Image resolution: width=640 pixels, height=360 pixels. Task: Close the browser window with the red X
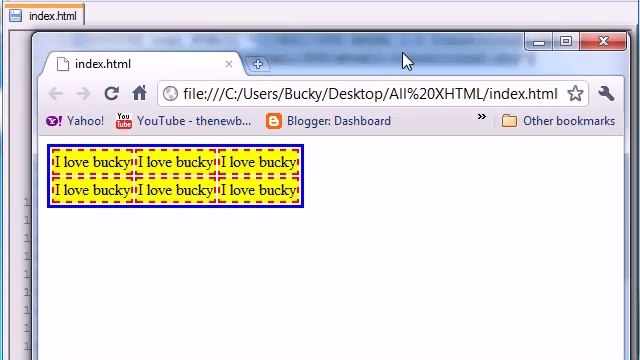[x=603, y=41]
